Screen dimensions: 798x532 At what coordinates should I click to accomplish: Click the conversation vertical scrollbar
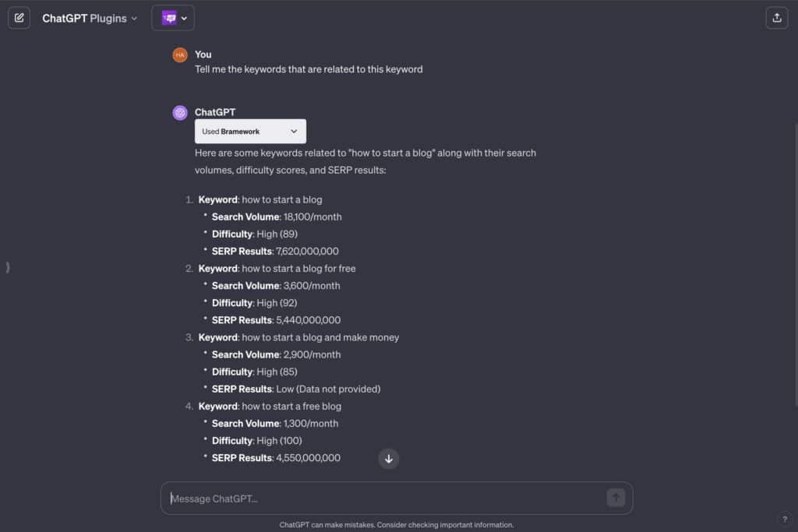796,265
